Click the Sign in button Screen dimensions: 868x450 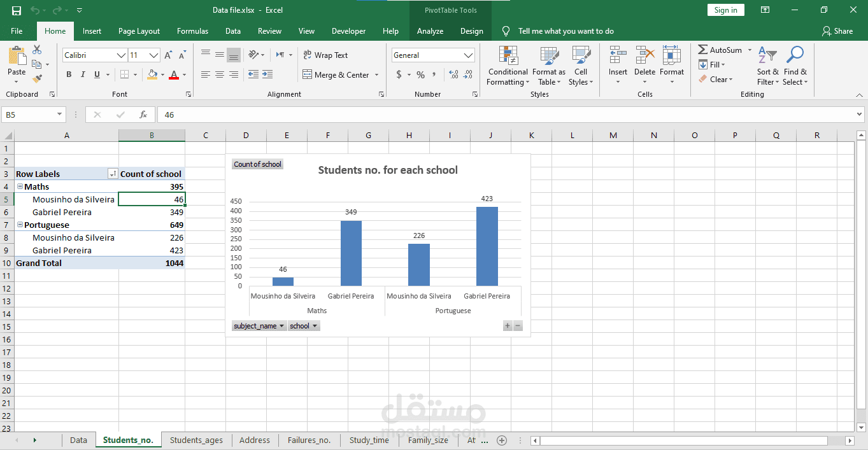(725, 10)
